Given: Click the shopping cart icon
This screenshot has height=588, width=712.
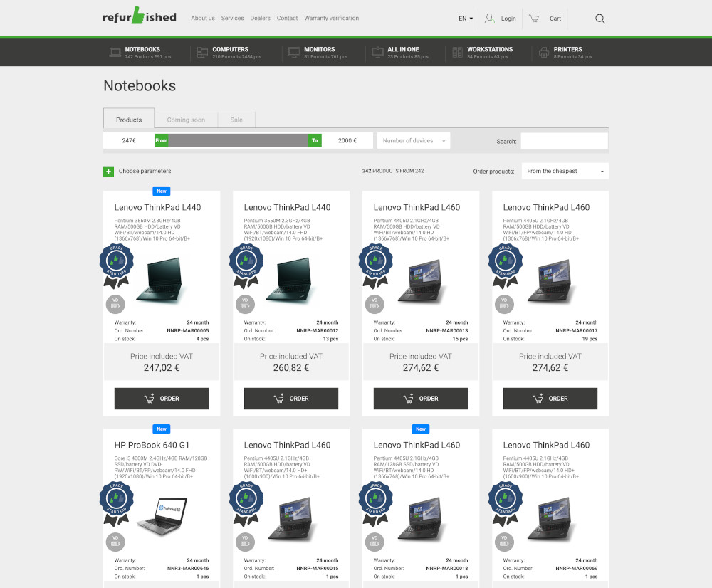Looking at the screenshot, I should click(534, 19).
